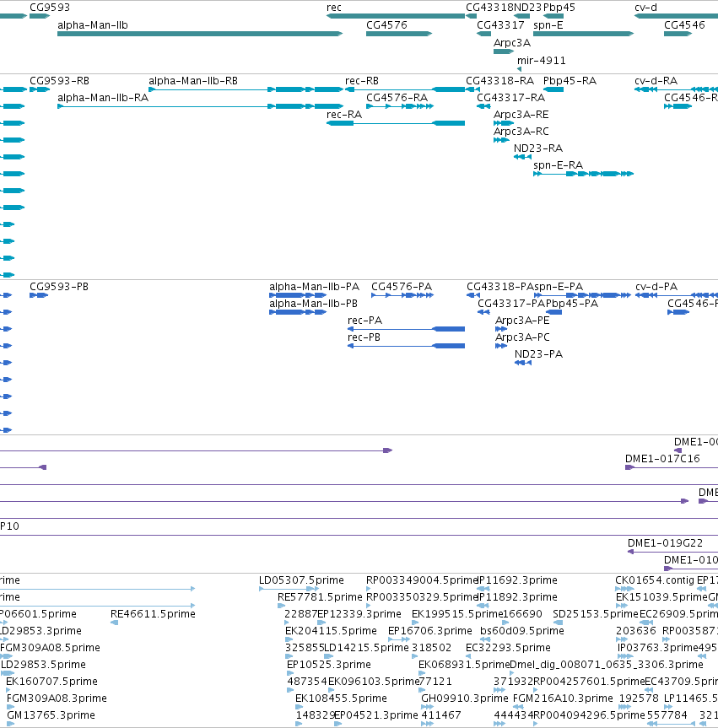Screen dimensions: 718x728
Task: Open the ND23-RA transcript label
Action: click(x=538, y=148)
